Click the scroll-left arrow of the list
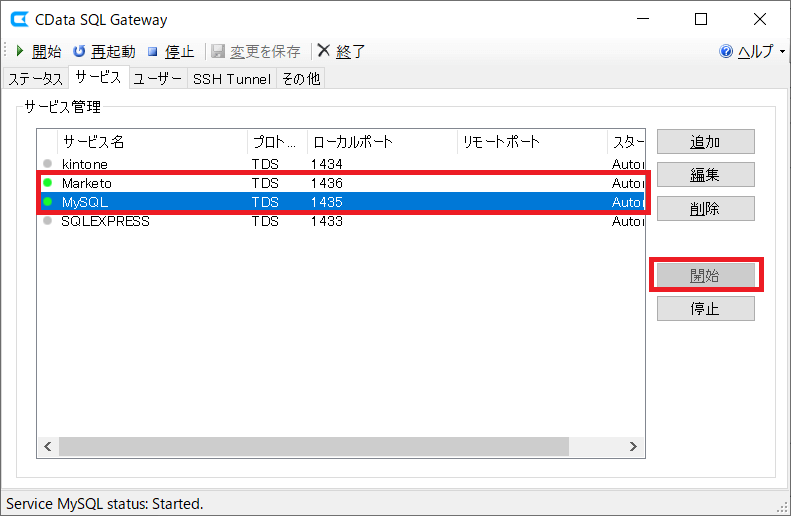 48,446
